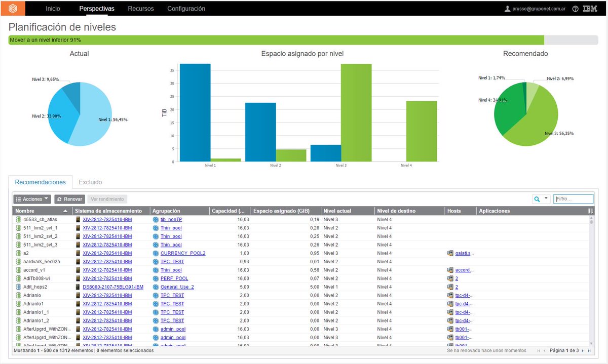Select the Adrianlo1_1 row name
Screen dimensions: 608x364
click(36, 312)
